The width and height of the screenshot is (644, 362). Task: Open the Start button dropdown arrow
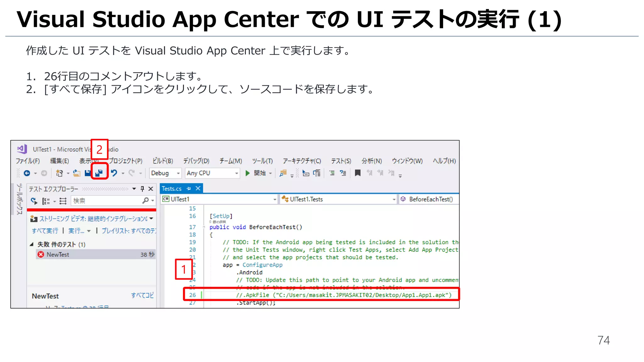tap(270, 173)
